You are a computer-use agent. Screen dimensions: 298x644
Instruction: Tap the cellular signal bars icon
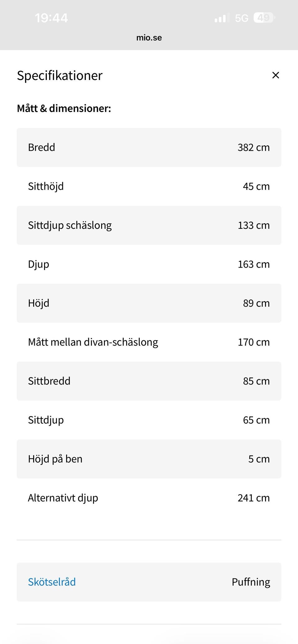(222, 18)
